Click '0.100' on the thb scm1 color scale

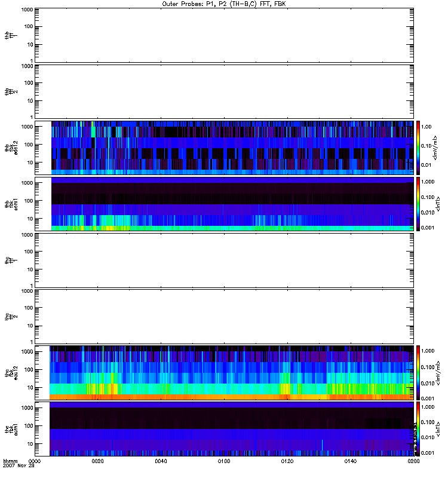pos(428,197)
